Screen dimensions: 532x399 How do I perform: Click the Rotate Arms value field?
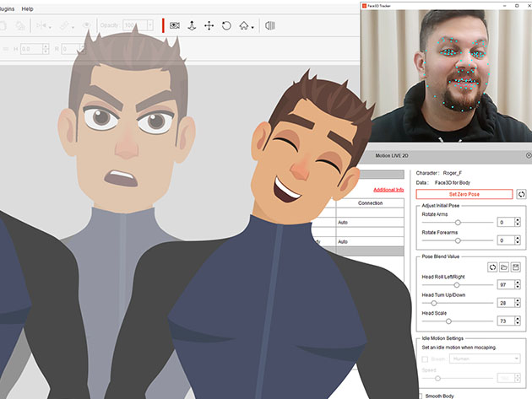[506, 222]
